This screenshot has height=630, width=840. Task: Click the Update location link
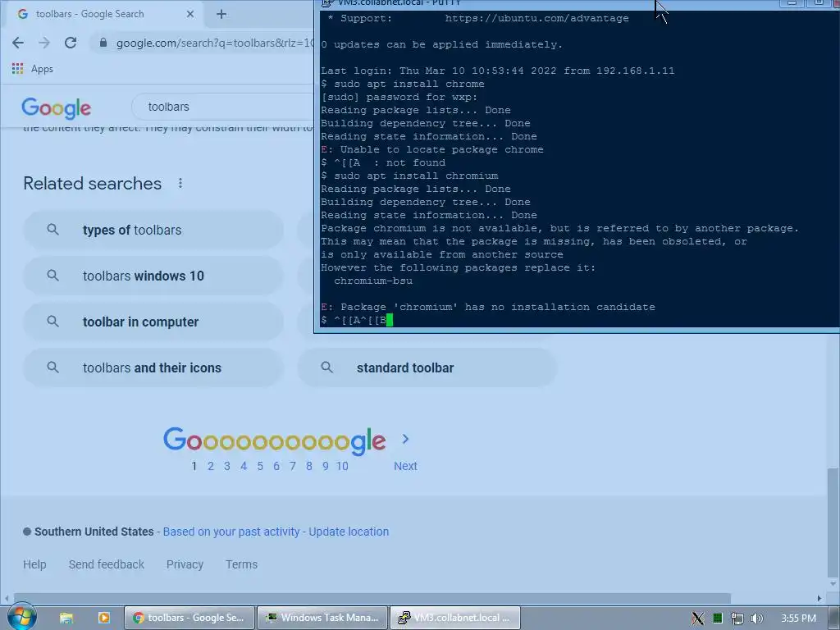[349, 532]
